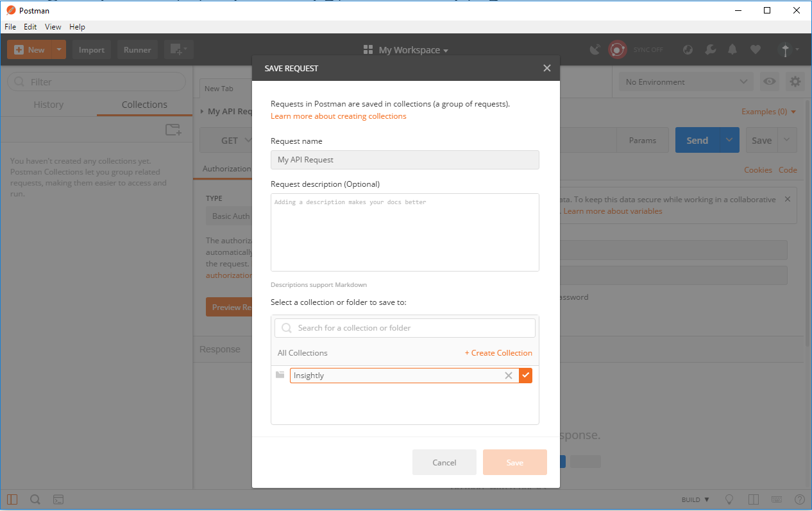
Task: Toggle two-pane layout icon in status bar
Action: [754, 499]
